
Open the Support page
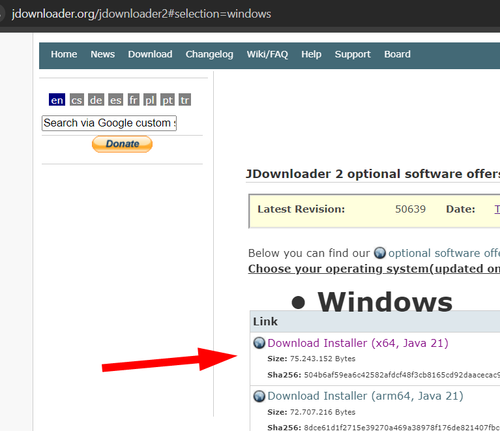pos(353,54)
